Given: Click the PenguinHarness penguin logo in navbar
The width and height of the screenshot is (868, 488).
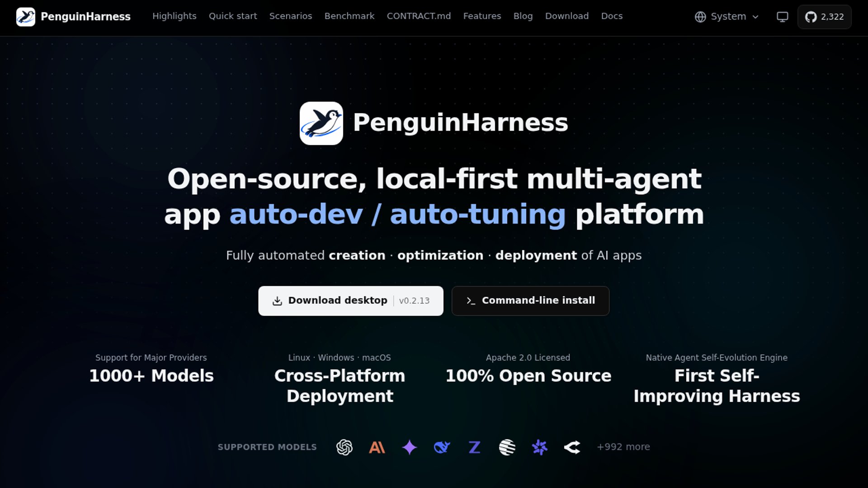Looking at the screenshot, I should pos(26,17).
